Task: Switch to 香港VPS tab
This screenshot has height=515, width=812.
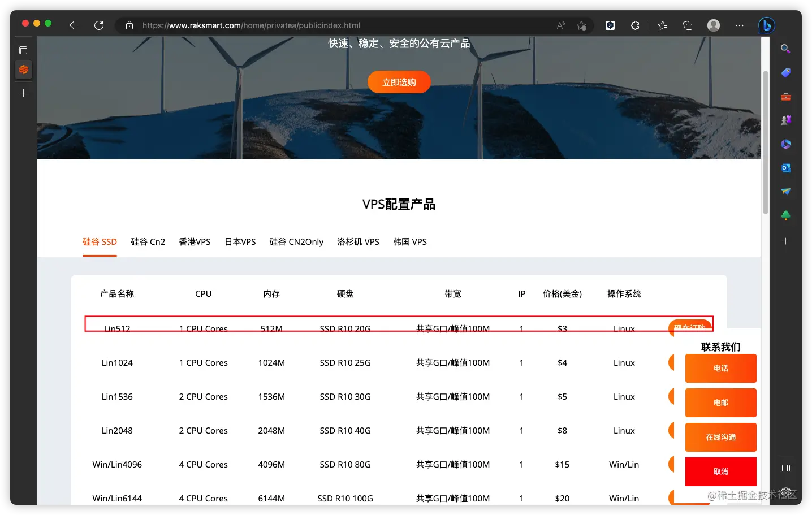Action: click(195, 242)
